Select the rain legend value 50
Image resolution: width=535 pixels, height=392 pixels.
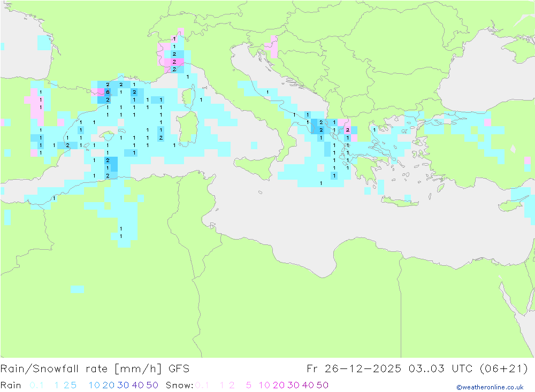coord(152,385)
